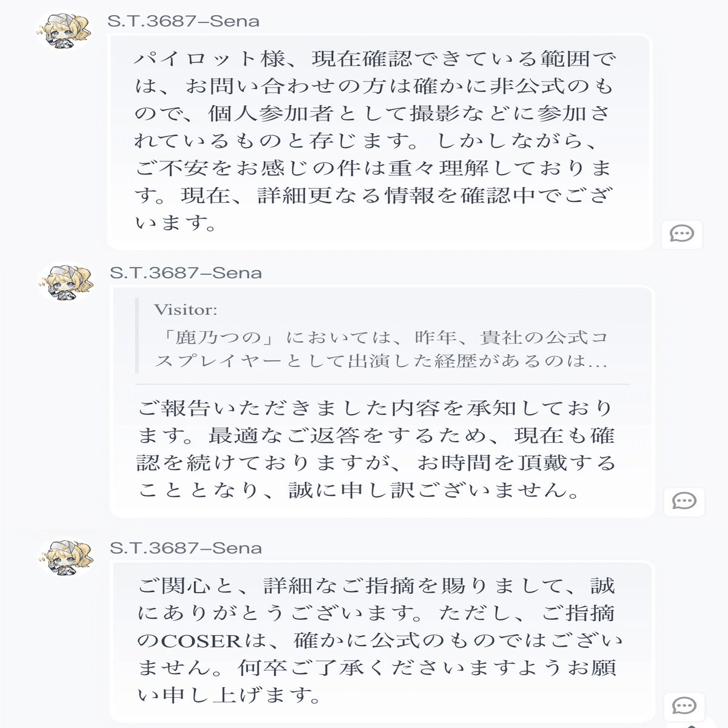Open sender name S.T.3687–Sena above パイロット様 message

183,21
